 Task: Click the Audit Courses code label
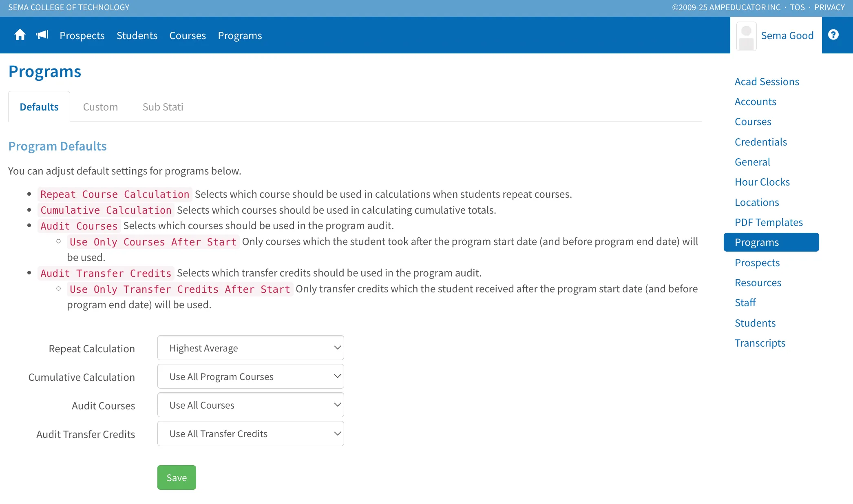click(79, 226)
